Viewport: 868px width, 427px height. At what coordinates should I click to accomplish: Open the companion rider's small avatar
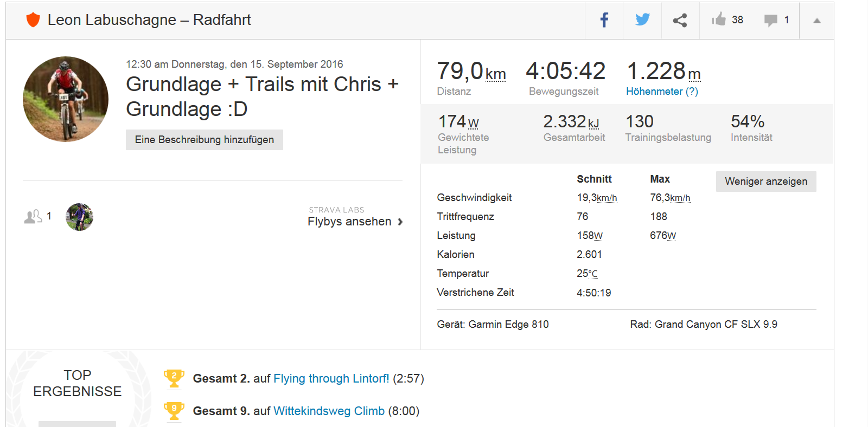[x=79, y=217]
